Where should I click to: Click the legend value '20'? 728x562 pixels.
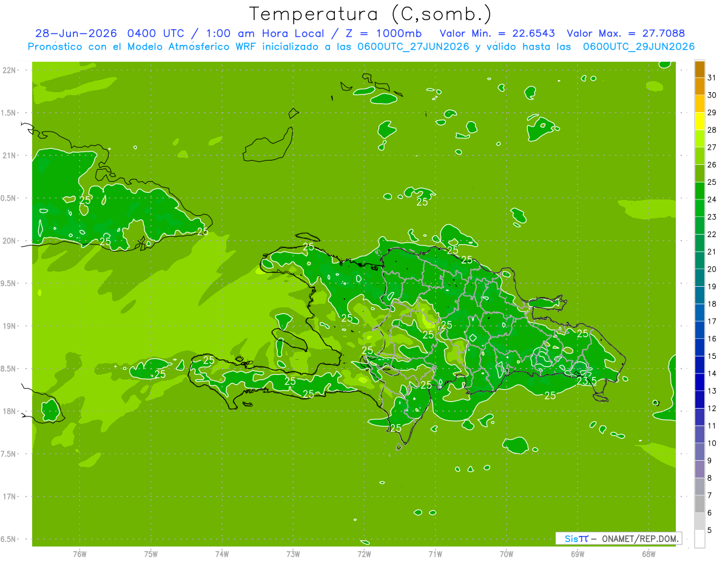pos(712,269)
